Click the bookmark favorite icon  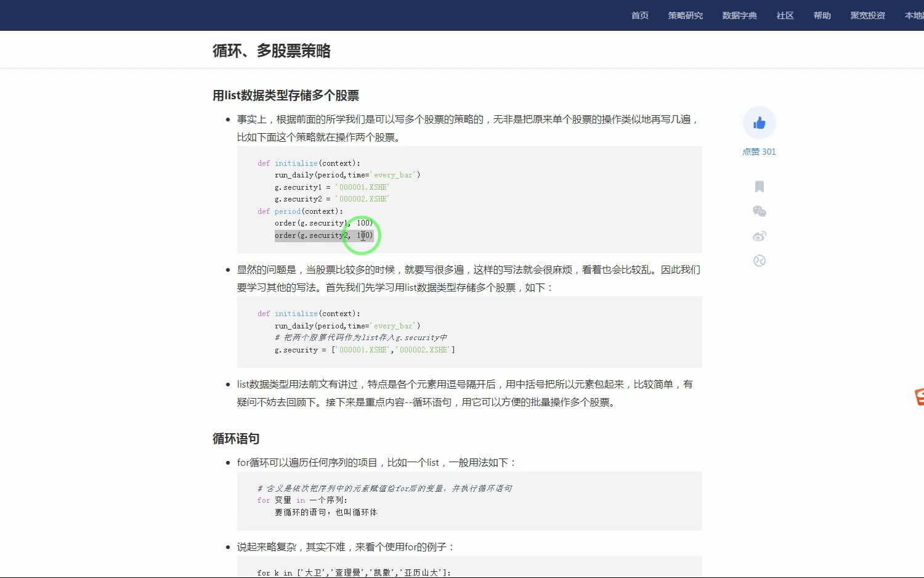coord(760,187)
